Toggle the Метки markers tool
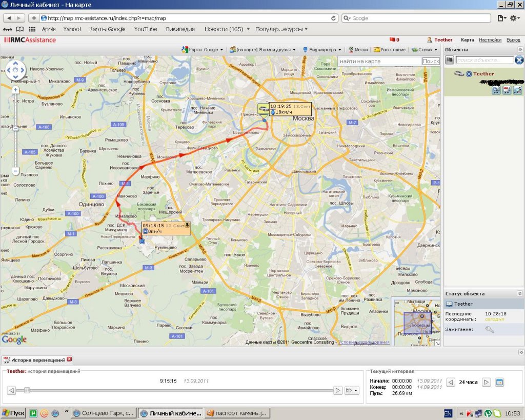Image resolution: width=525 pixels, height=420 pixels. tap(358, 50)
